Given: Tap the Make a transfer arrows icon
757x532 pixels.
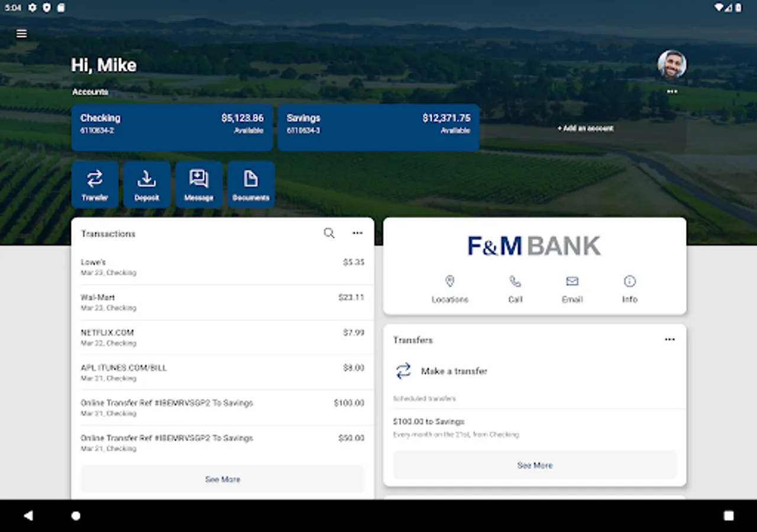Looking at the screenshot, I should [x=403, y=371].
